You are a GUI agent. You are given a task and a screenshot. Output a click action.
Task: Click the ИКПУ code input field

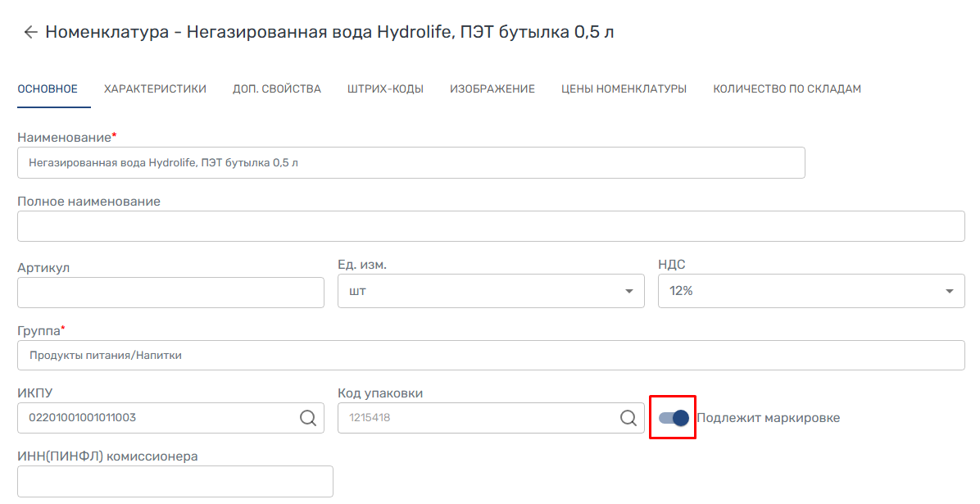156,418
